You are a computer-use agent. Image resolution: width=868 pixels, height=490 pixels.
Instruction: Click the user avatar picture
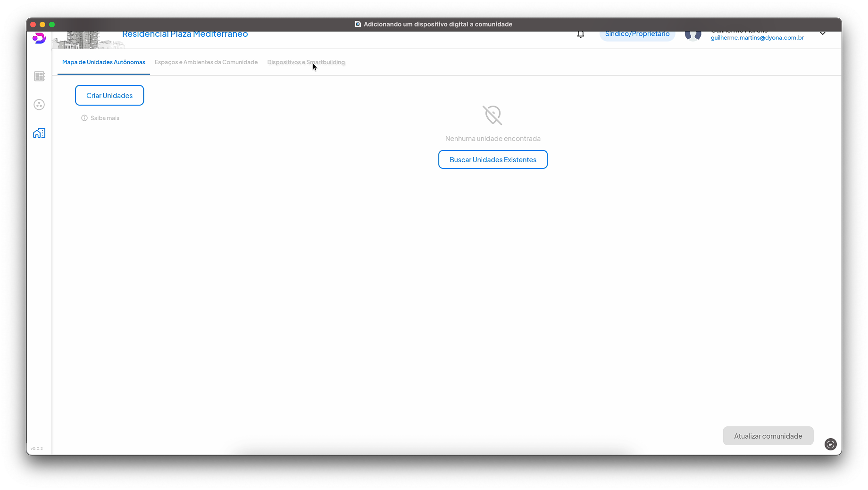click(x=693, y=35)
